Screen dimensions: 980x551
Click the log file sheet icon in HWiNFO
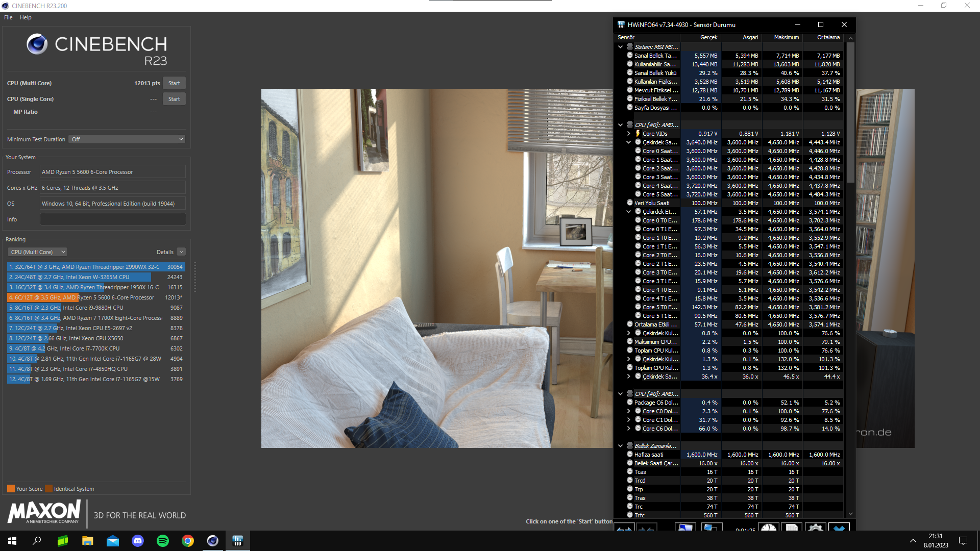click(792, 528)
